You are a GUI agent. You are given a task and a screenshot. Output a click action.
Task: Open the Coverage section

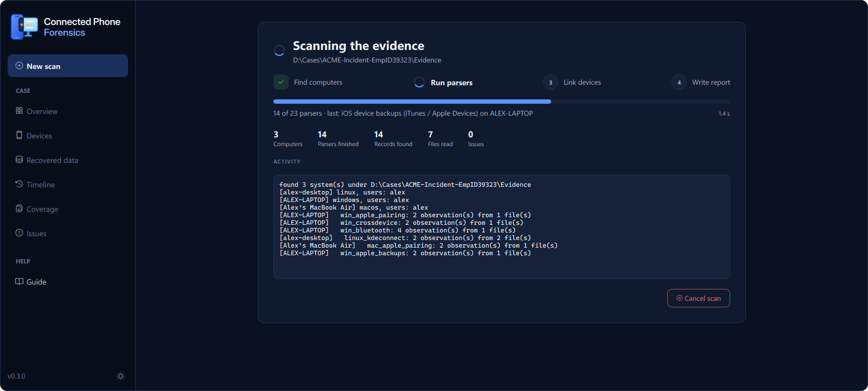point(68,209)
